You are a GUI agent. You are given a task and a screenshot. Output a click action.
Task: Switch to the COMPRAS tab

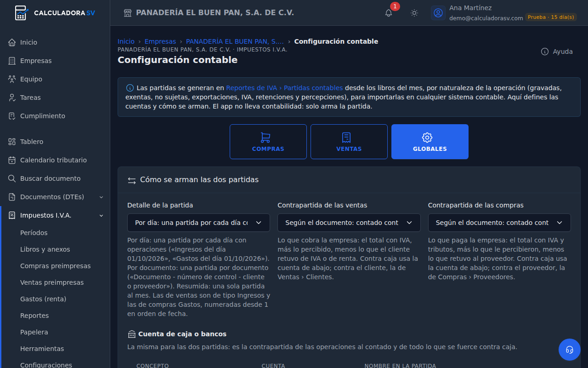click(268, 142)
